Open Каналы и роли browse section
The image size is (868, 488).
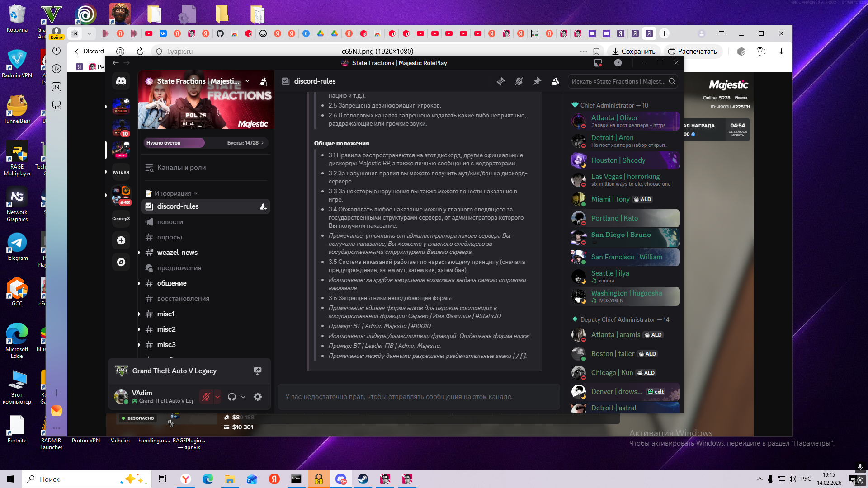(181, 168)
